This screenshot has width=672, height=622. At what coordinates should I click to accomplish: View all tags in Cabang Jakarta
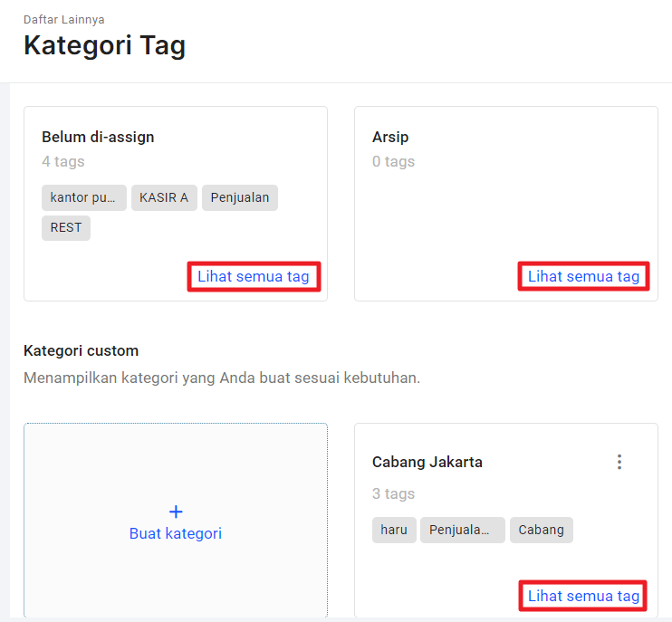coord(583,596)
